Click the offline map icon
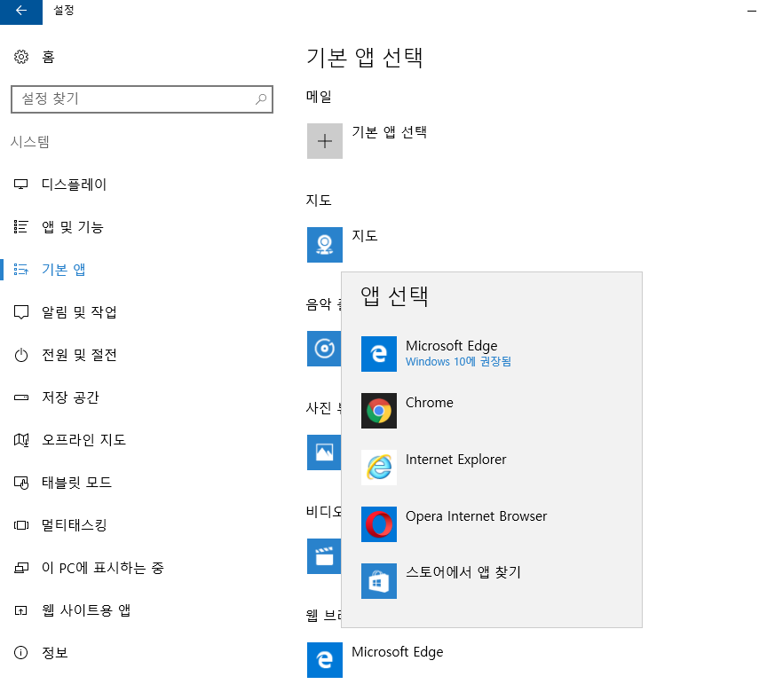 tap(20, 440)
